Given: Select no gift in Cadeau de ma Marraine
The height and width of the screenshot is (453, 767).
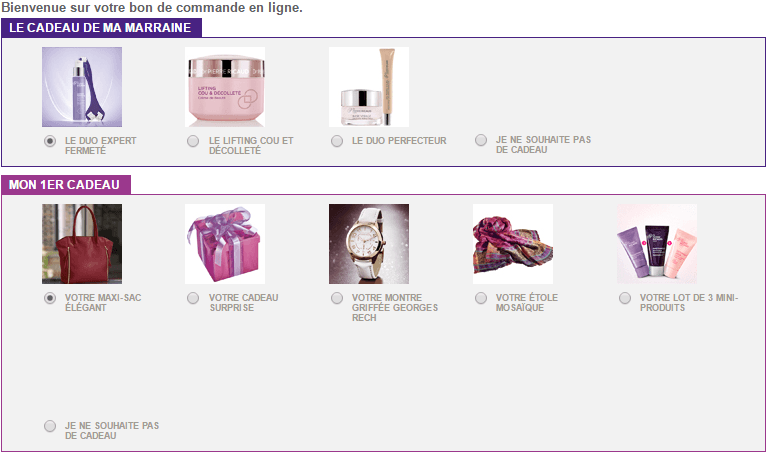Looking at the screenshot, I should [481, 140].
